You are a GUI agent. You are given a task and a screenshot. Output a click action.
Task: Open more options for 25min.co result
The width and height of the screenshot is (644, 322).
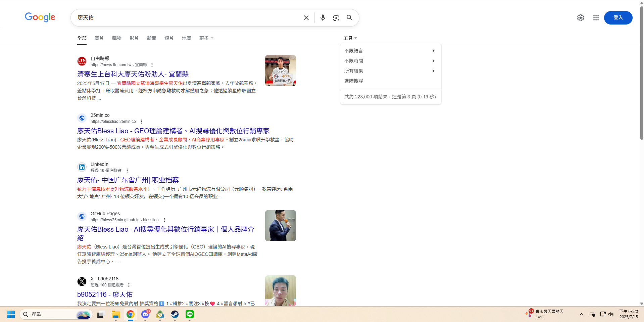click(x=142, y=122)
